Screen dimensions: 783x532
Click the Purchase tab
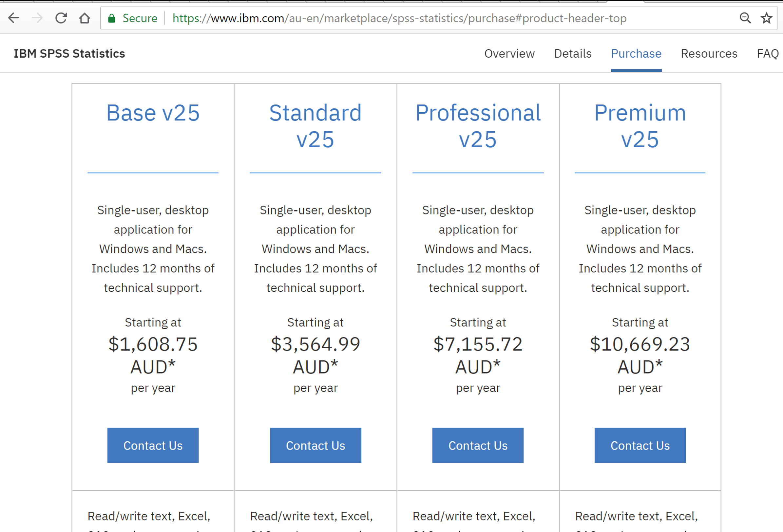click(x=637, y=53)
